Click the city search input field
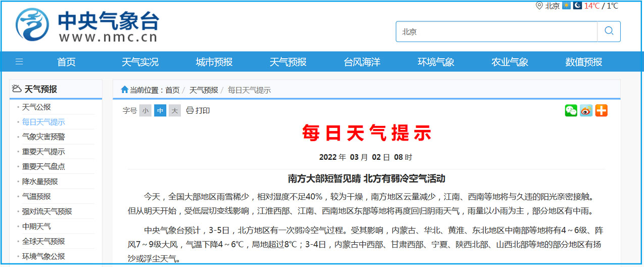Image resolution: width=644 pixels, height=267 pixels. [x=496, y=31]
